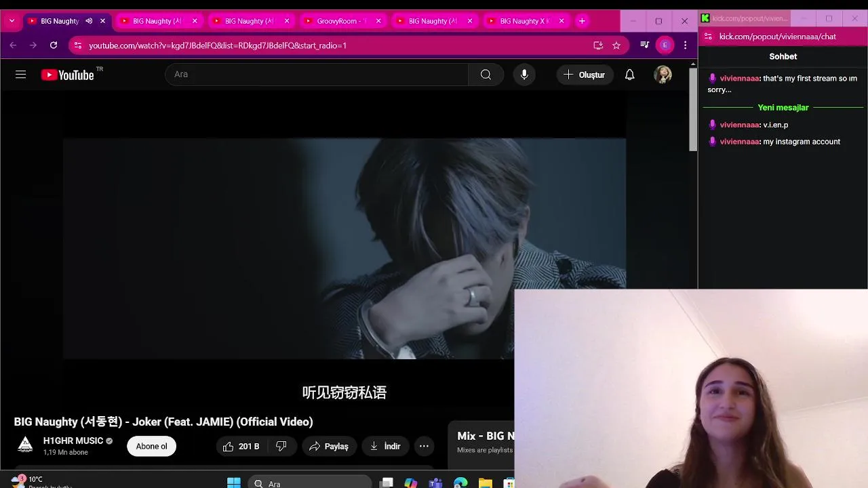This screenshot has width=868, height=488.
Task: Open Task View from the taskbar
Action: [x=387, y=483]
